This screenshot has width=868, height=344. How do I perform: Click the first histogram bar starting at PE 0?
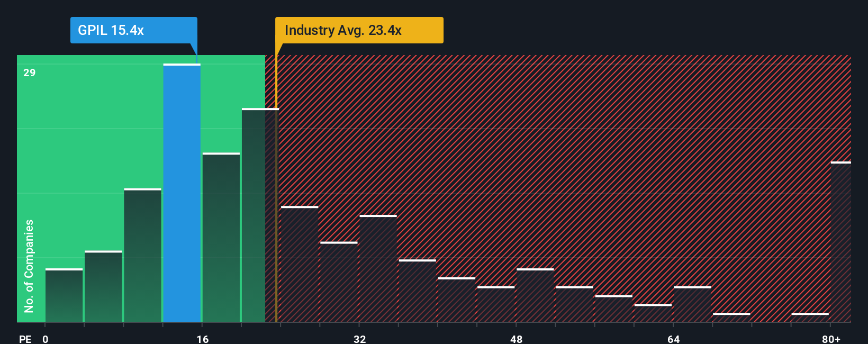pos(64,295)
